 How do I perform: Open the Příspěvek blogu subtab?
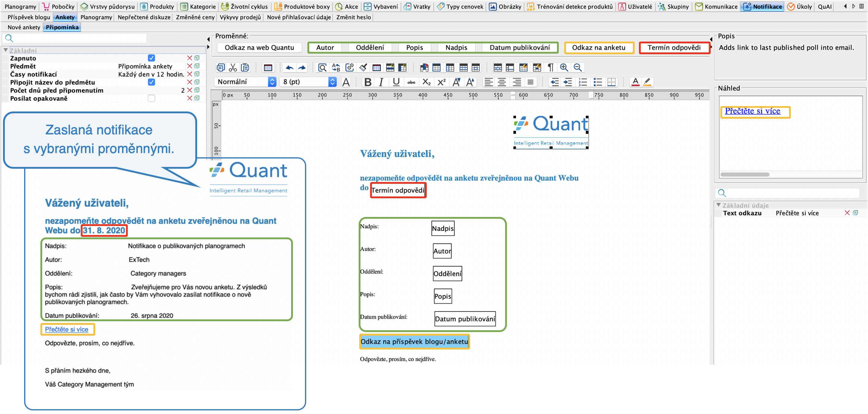coord(29,17)
